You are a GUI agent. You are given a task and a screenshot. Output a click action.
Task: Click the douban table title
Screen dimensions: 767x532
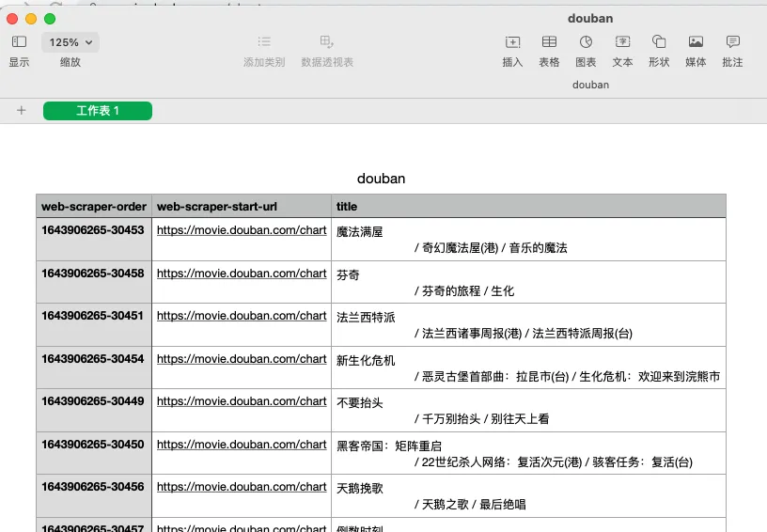click(381, 179)
